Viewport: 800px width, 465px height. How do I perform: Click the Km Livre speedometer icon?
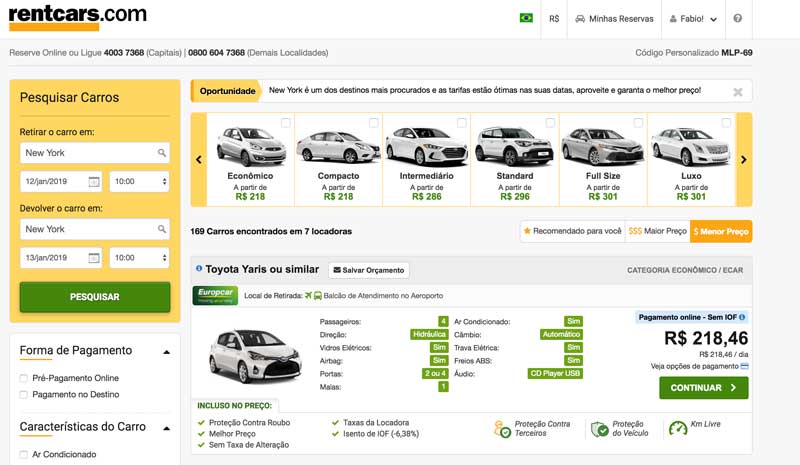point(678,428)
